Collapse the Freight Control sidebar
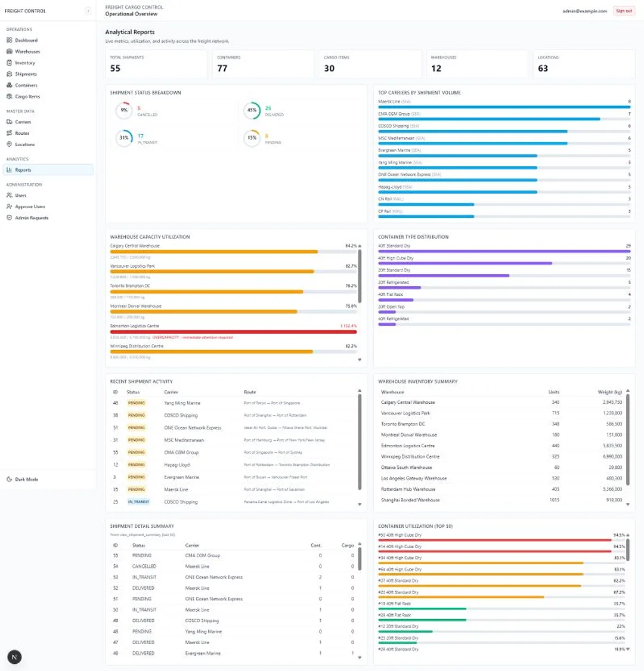The width and height of the screenshot is (644, 671). (x=88, y=11)
